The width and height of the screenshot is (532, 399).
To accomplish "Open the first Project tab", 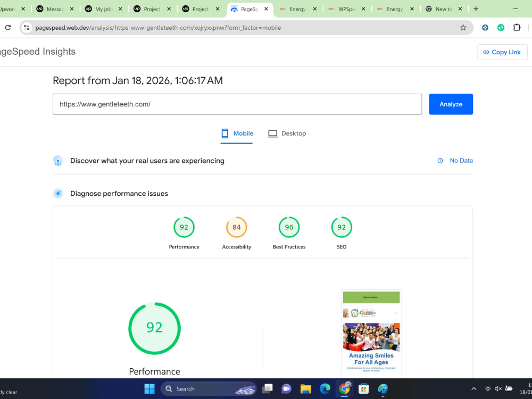I will click(x=147, y=9).
